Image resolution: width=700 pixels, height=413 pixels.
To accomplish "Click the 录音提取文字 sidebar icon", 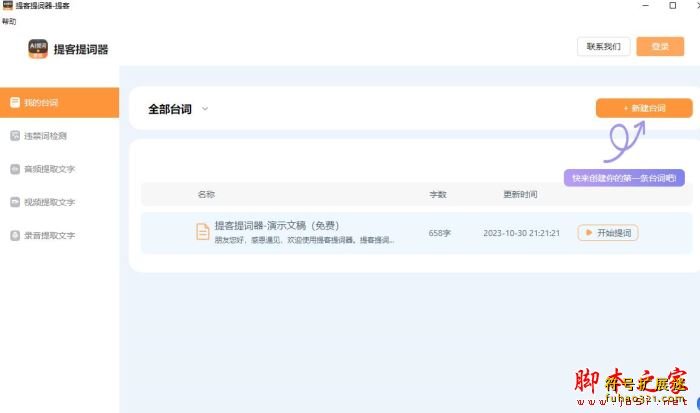I will click(x=15, y=235).
